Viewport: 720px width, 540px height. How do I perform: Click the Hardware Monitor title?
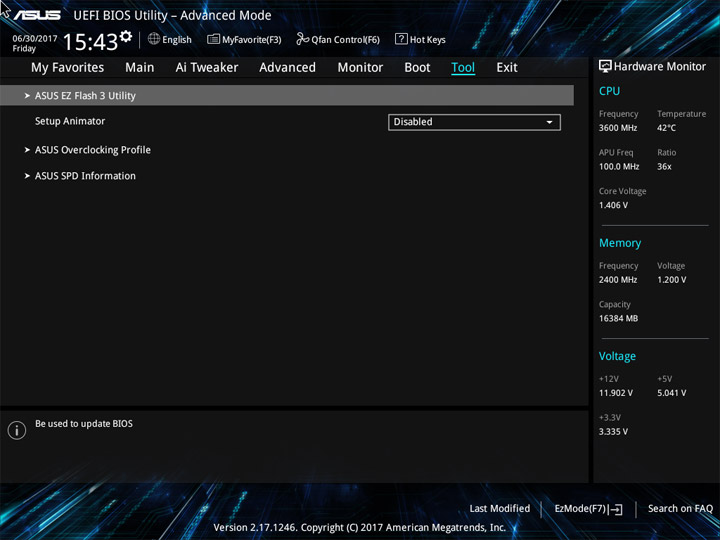coord(659,67)
